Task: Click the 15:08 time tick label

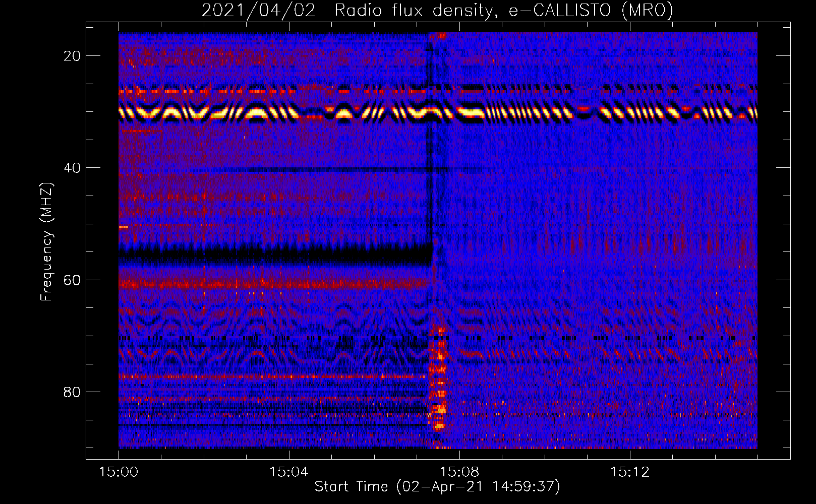Action: coord(459,472)
